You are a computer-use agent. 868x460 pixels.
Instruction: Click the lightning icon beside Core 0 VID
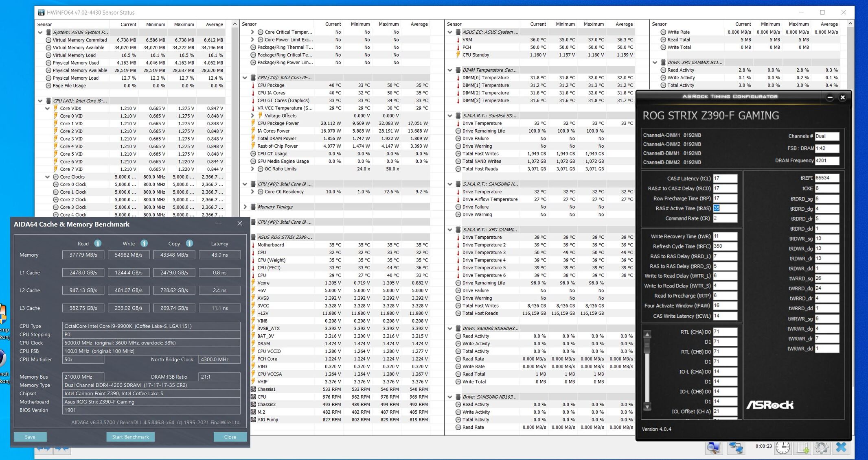[x=56, y=116]
